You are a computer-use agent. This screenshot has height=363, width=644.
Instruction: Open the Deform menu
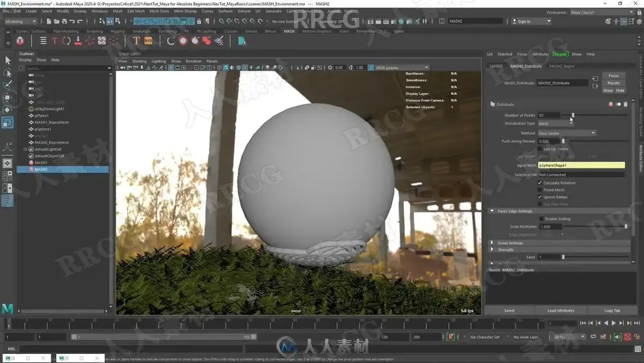(244, 11)
